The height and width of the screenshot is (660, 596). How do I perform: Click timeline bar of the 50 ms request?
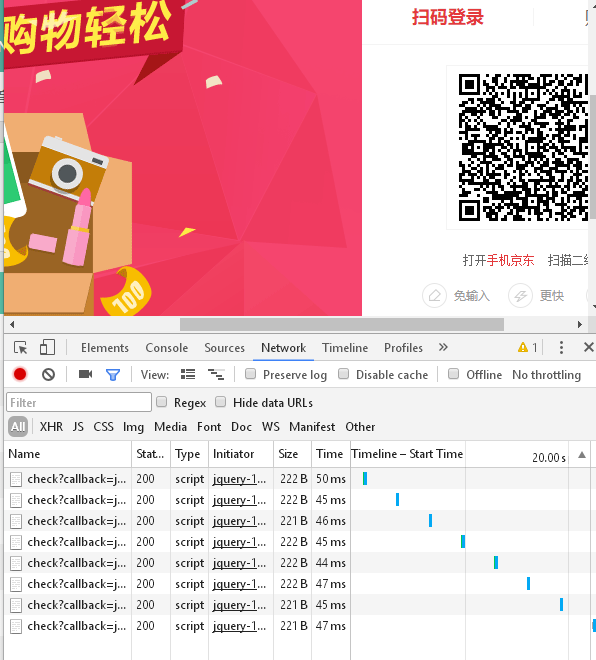[365, 478]
